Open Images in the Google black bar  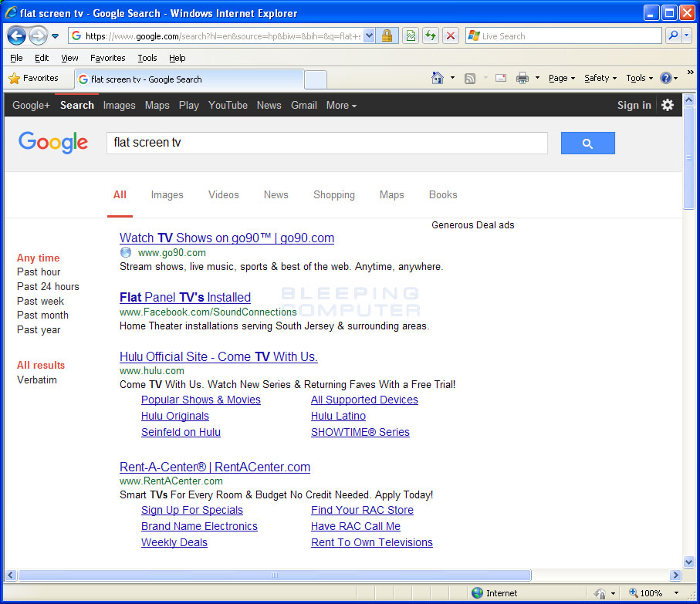(119, 105)
